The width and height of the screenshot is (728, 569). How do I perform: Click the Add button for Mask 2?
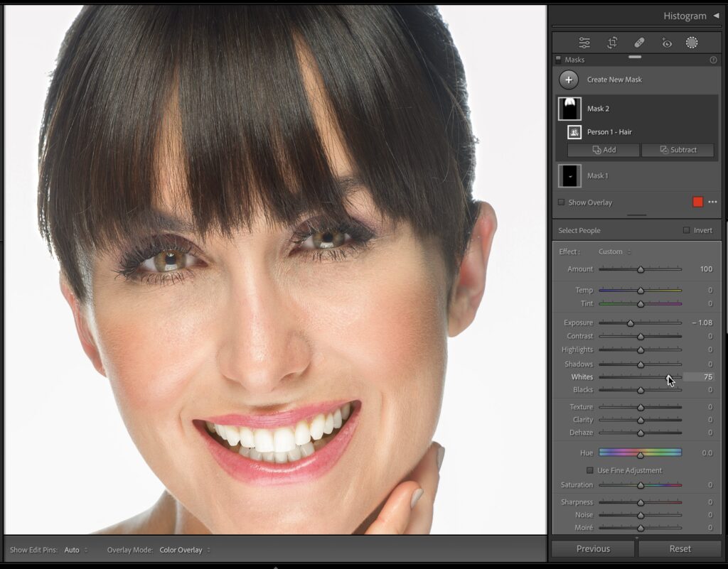[x=604, y=150]
